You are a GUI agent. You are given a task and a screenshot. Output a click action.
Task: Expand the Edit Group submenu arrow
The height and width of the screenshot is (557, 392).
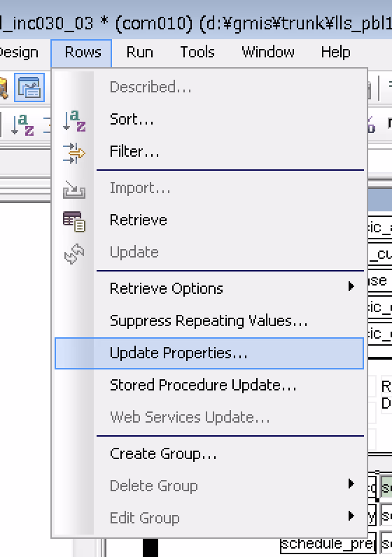point(351,516)
